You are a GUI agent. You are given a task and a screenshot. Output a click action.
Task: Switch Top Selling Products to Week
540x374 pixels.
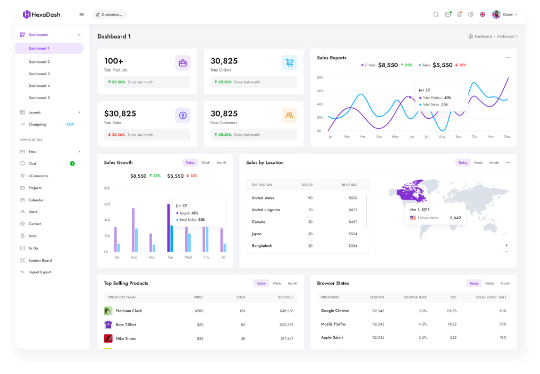click(277, 283)
